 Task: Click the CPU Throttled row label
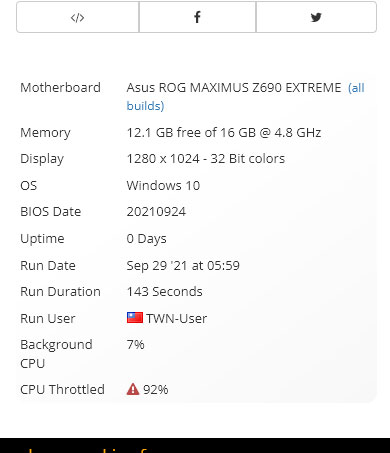click(62, 389)
